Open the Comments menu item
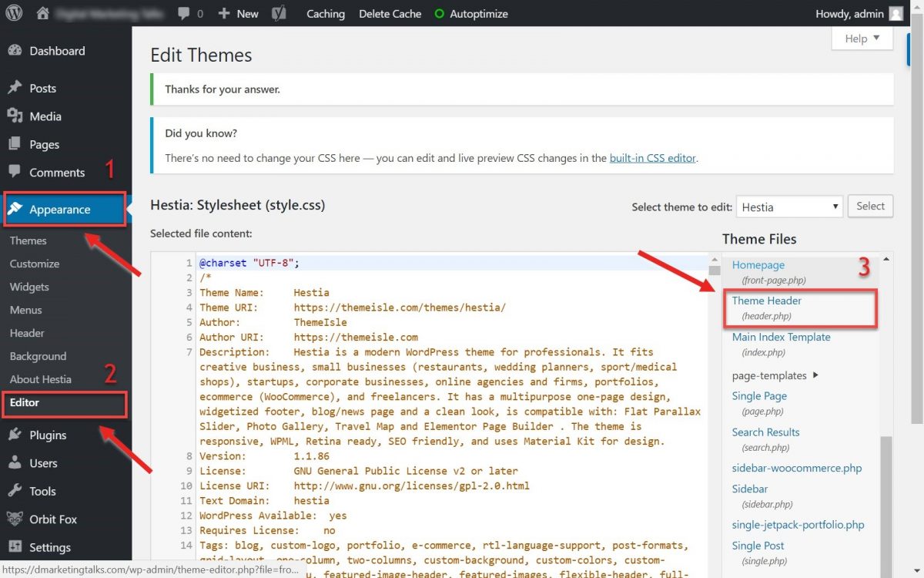 pyautogui.click(x=57, y=173)
